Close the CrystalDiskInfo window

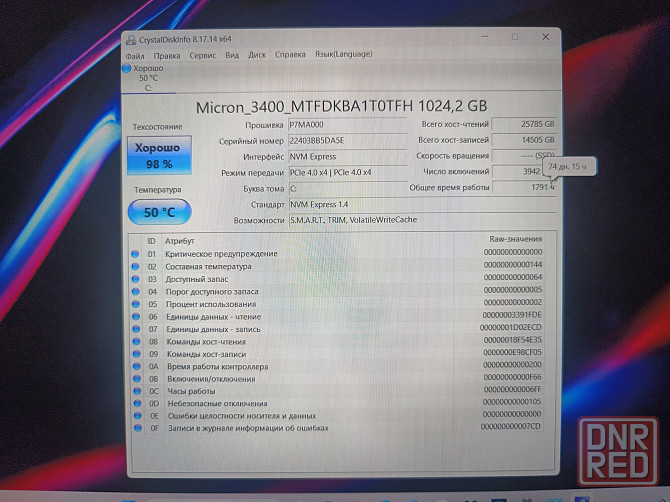tap(546, 37)
